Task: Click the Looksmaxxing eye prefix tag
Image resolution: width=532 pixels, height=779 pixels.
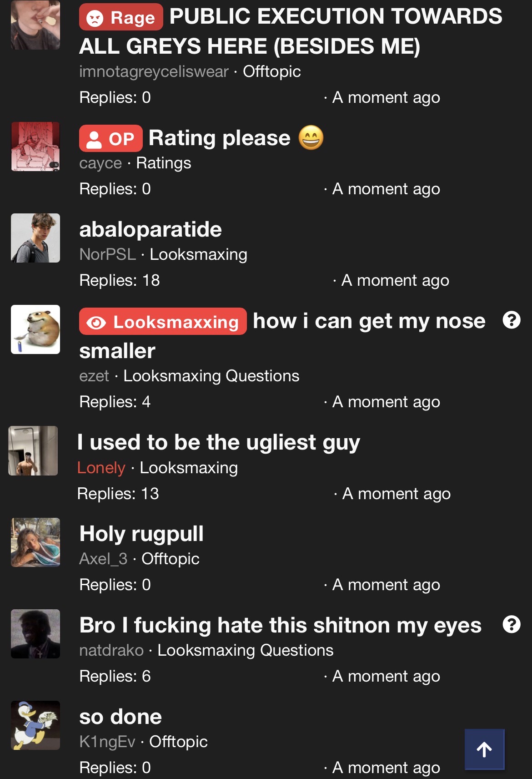Action: pos(163,322)
